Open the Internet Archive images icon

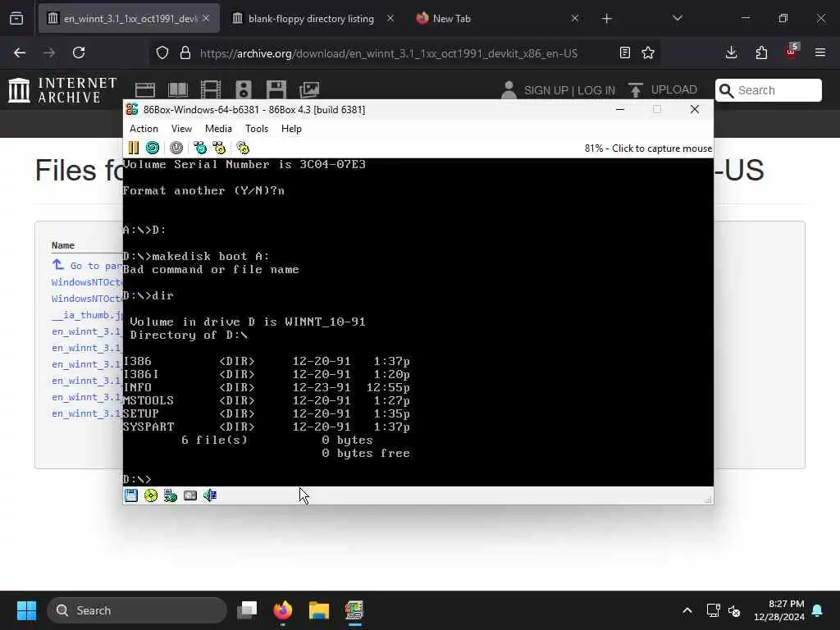309,89
